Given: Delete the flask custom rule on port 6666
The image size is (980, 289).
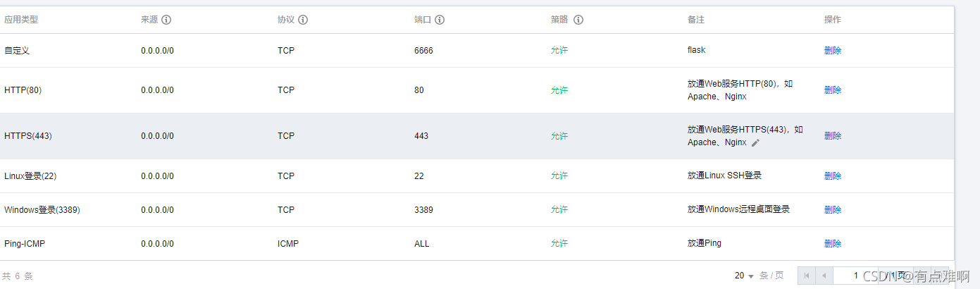Looking at the screenshot, I should [832, 51].
